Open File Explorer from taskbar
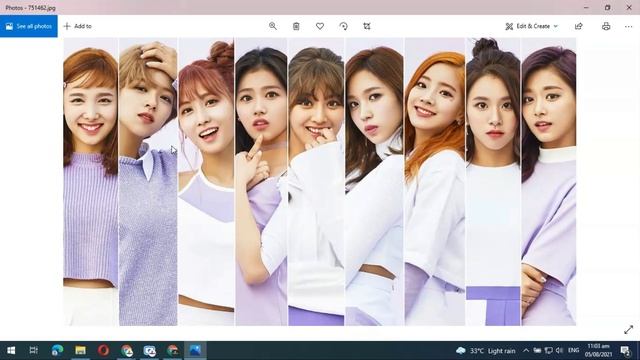640x360 pixels. point(80,350)
